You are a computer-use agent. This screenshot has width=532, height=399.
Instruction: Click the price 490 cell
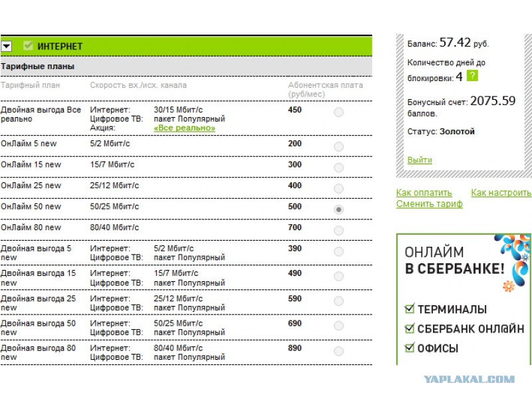[295, 273]
